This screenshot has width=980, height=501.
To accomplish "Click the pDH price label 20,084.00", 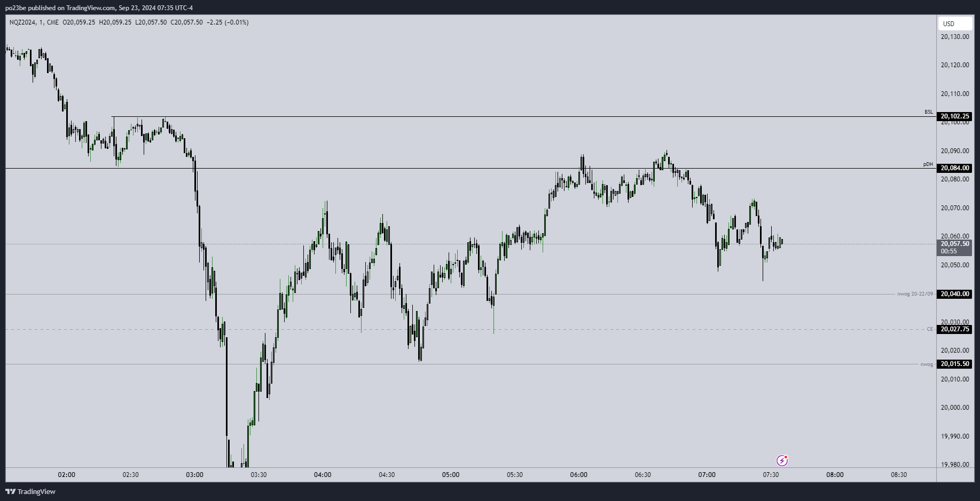I will coord(954,168).
